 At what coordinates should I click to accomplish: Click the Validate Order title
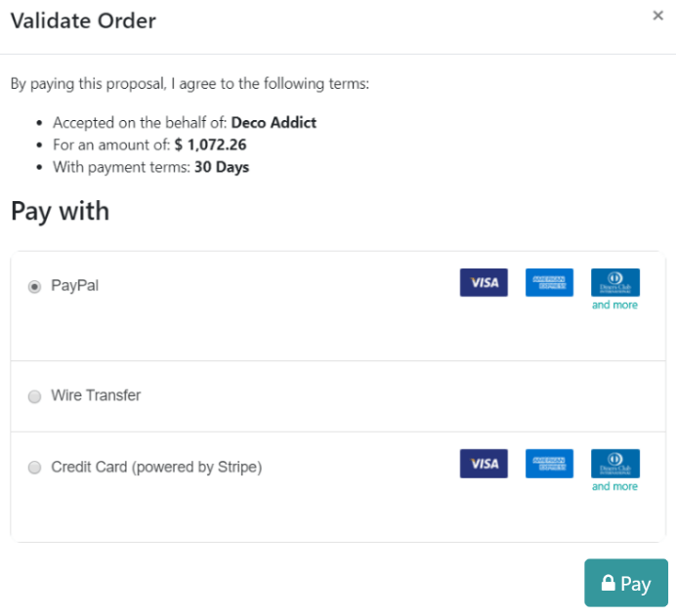click(x=83, y=21)
